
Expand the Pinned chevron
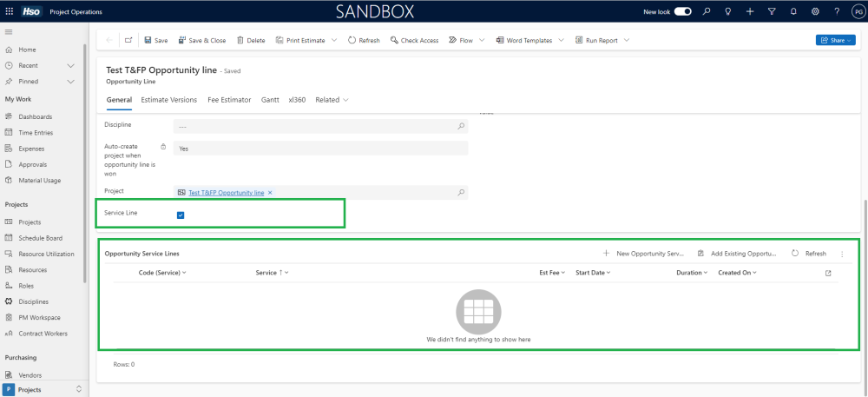[x=70, y=82]
